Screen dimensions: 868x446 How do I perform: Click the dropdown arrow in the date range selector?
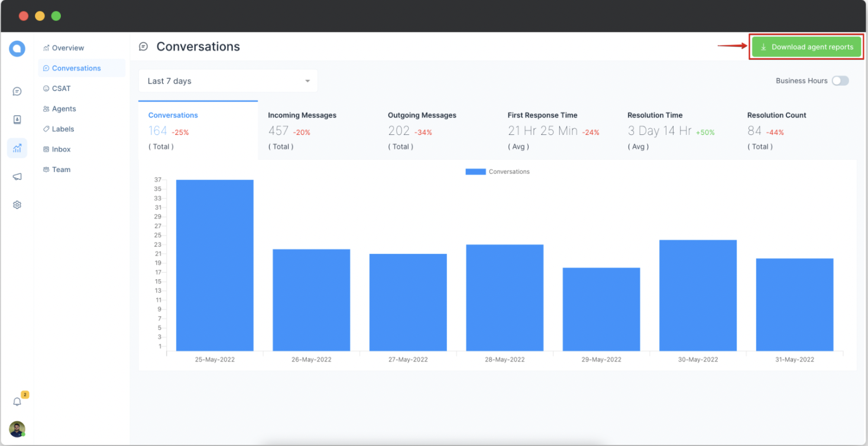pos(307,81)
